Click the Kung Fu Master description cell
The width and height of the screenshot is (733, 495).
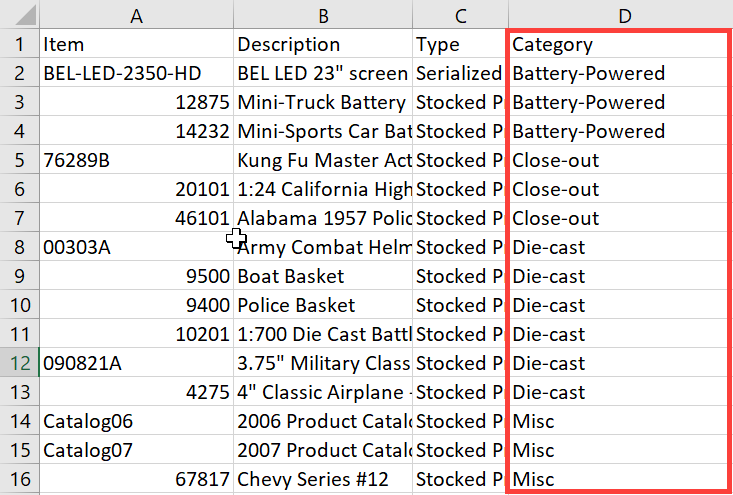(x=322, y=160)
